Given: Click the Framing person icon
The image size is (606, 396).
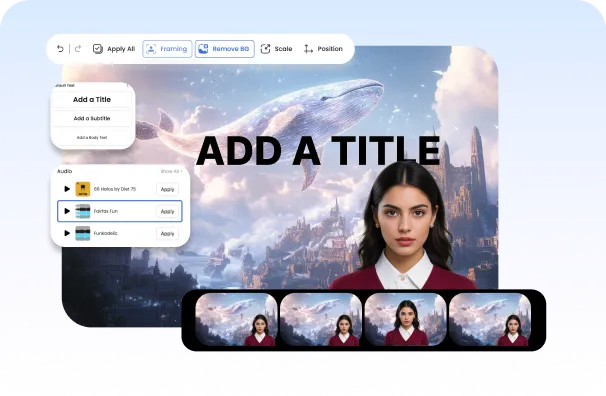Looking at the screenshot, I should point(151,49).
